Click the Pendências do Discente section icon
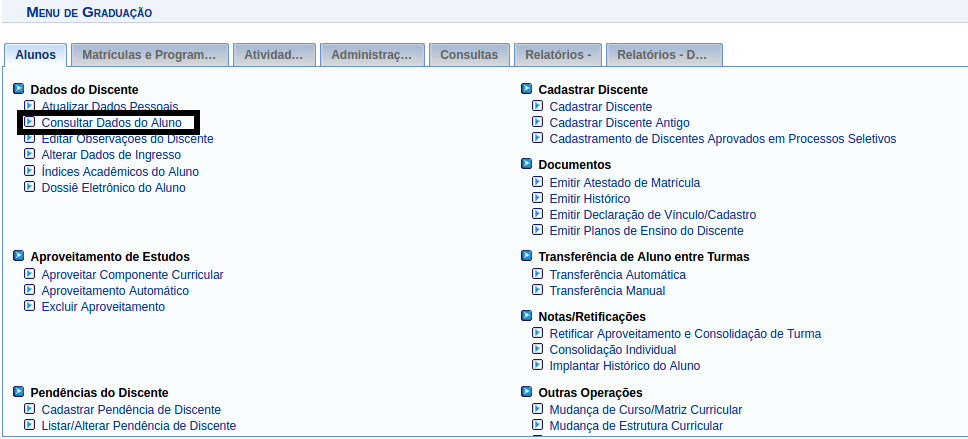The height and width of the screenshot is (439, 968). pyautogui.click(x=18, y=393)
